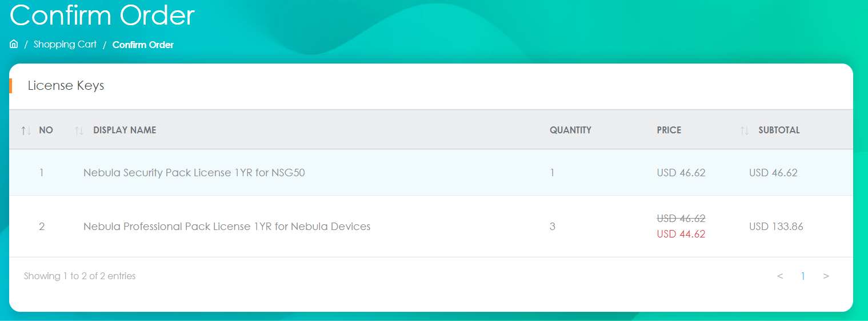
Task: Go to the next page arrow
Action: pyautogui.click(x=826, y=276)
